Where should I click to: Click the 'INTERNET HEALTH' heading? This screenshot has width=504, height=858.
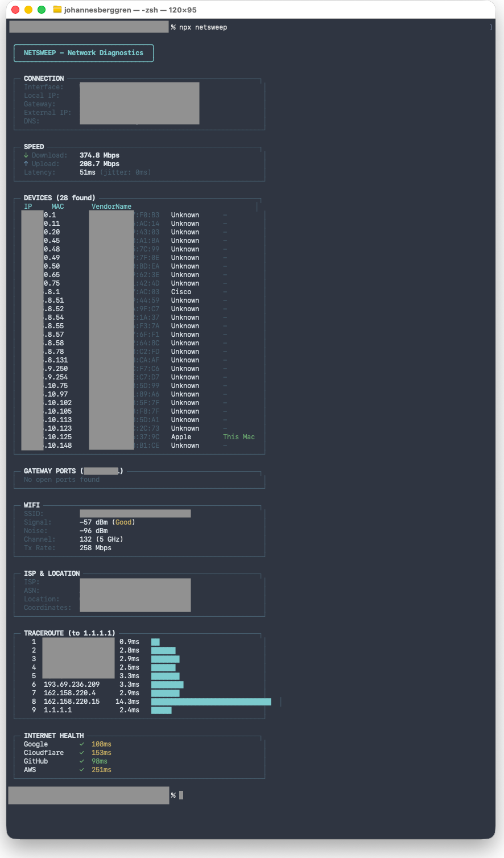click(54, 736)
